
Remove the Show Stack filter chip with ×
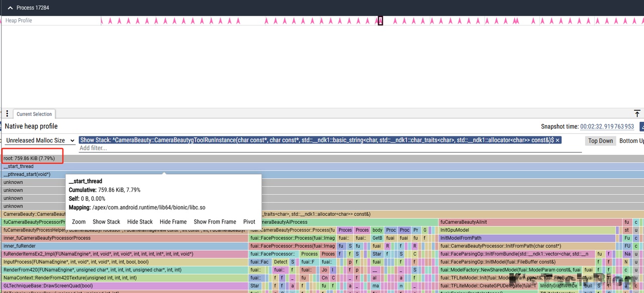tap(557, 140)
